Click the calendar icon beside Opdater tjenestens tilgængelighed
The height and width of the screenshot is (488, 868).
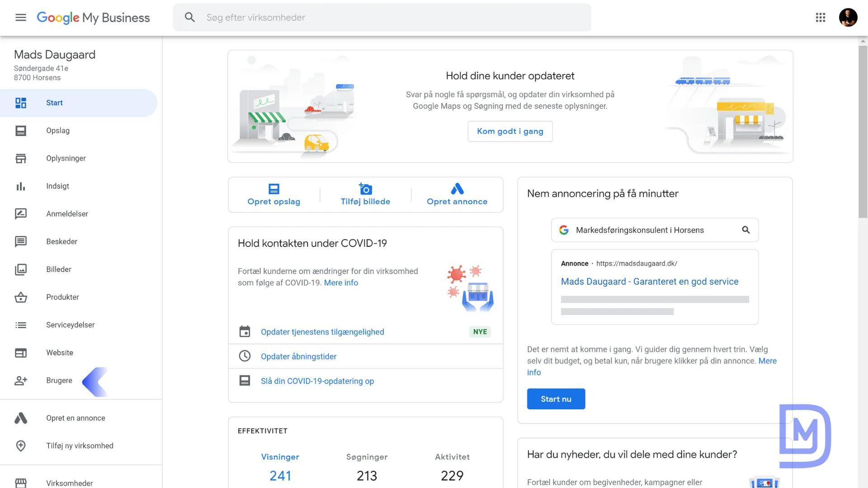pos(245,332)
